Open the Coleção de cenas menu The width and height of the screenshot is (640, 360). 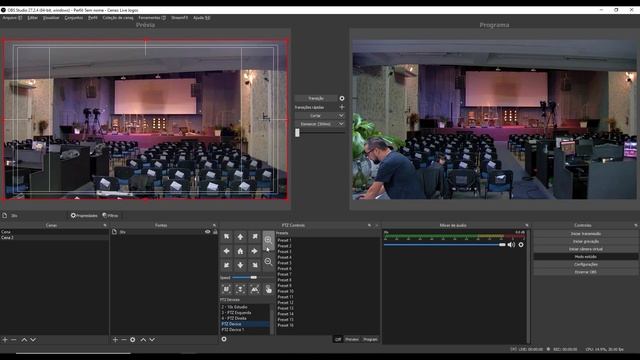pyautogui.click(x=118, y=18)
